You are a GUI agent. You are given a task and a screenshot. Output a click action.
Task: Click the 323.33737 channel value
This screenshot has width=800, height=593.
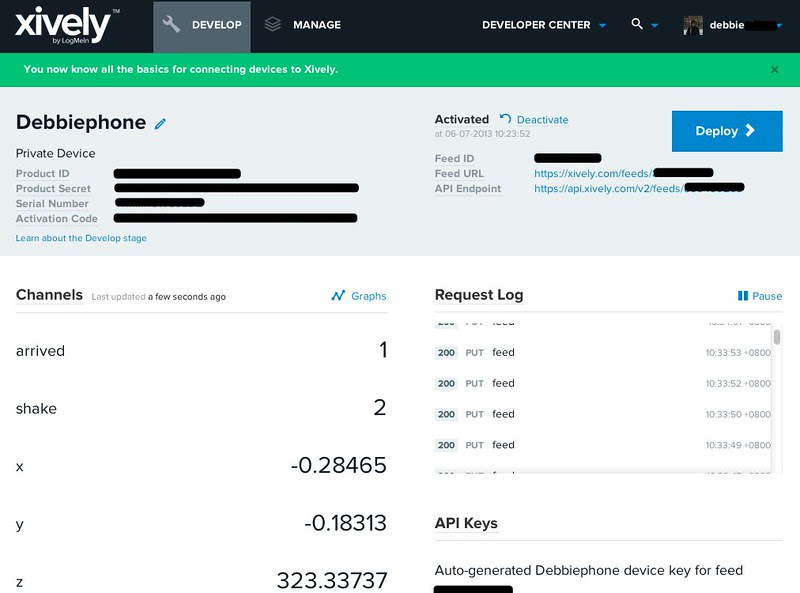(332, 581)
